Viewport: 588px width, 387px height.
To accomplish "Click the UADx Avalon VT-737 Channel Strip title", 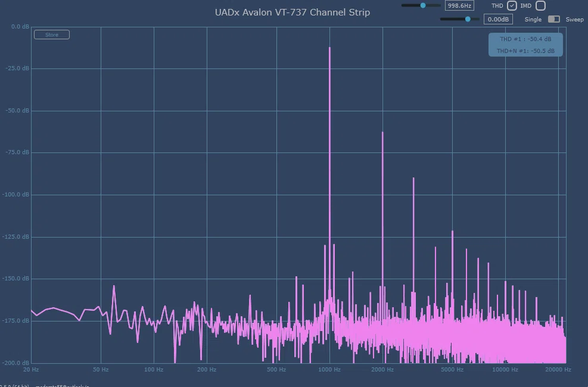I will (x=293, y=13).
